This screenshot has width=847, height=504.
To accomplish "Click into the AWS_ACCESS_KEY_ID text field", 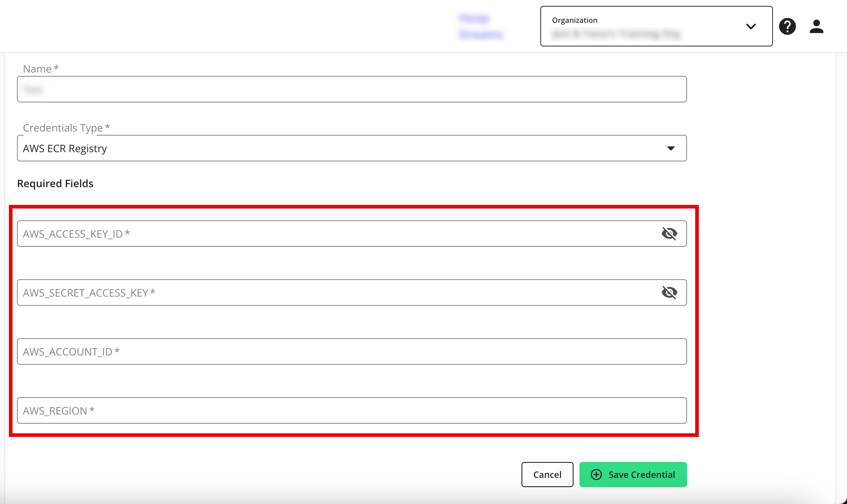I will (x=332, y=234).
